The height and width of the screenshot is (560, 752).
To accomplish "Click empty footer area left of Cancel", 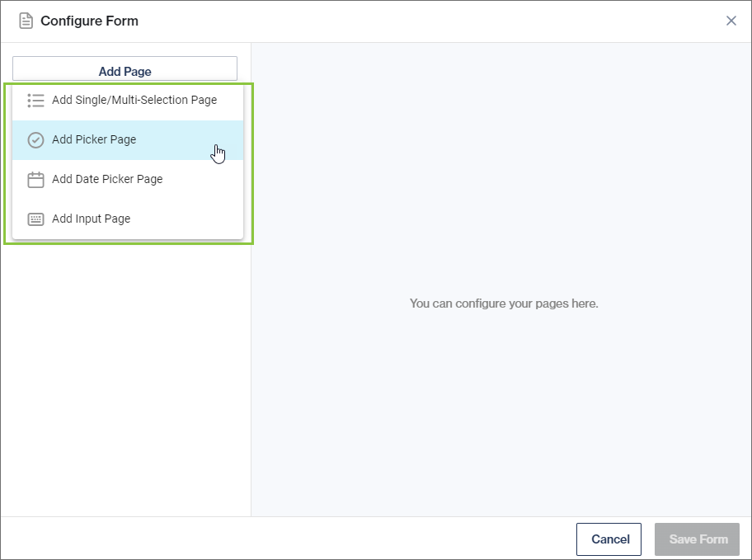I will [x=289, y=539].
